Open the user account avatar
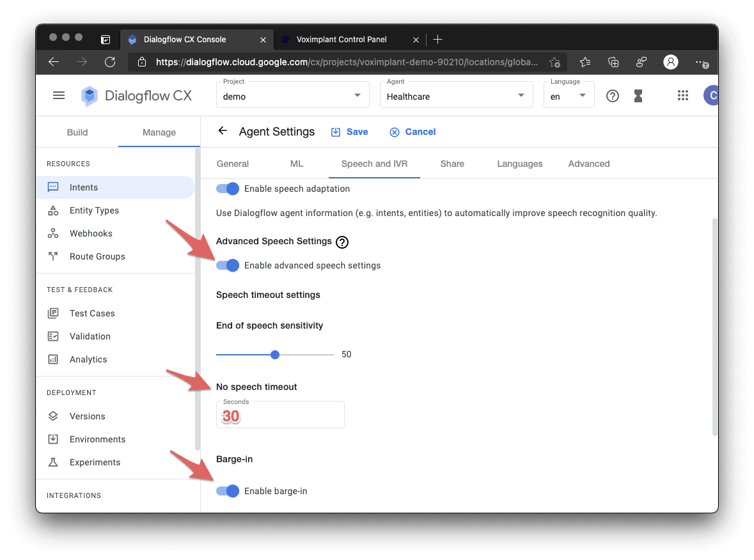 [x=711, y=96]
